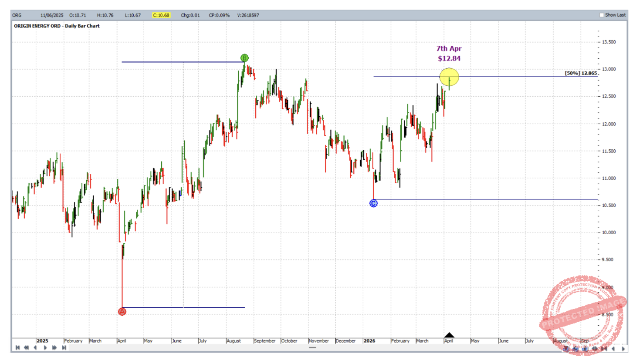Click the scroll-right arrow at the bottom right

[623, 348]
